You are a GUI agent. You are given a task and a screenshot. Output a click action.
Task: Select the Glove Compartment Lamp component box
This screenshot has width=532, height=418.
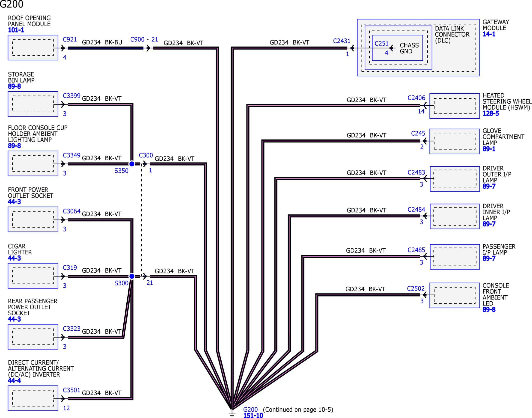point(455,141)
